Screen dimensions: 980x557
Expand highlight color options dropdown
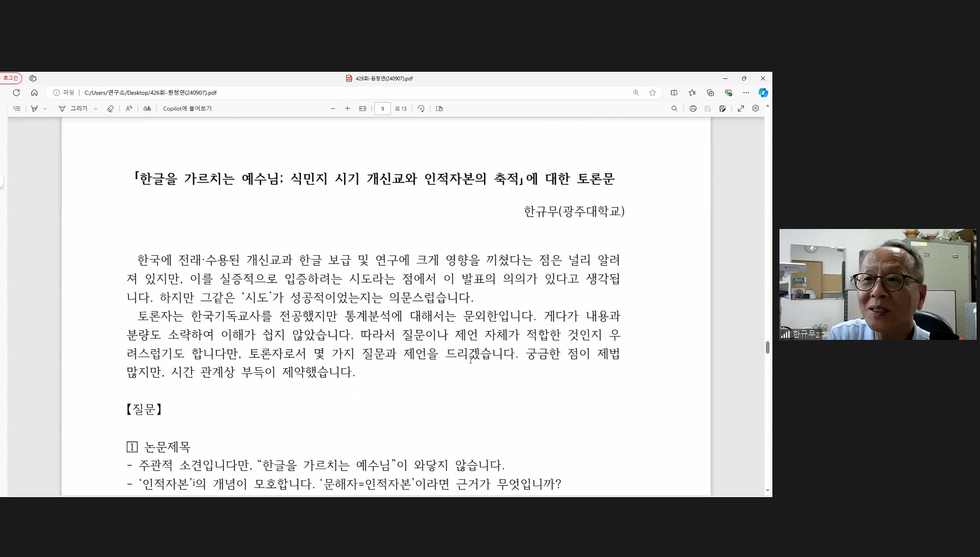point(45,109)
